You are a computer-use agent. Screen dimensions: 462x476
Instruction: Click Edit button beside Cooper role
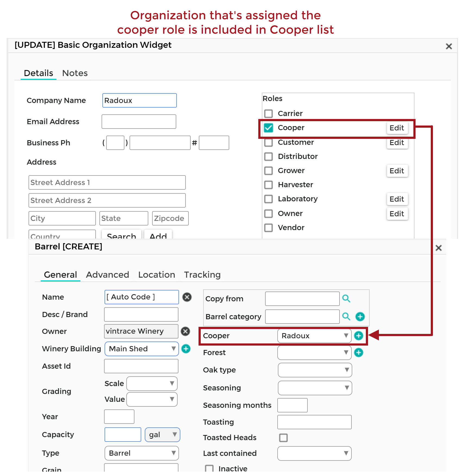pyautogui.click(x=397, y=128)
